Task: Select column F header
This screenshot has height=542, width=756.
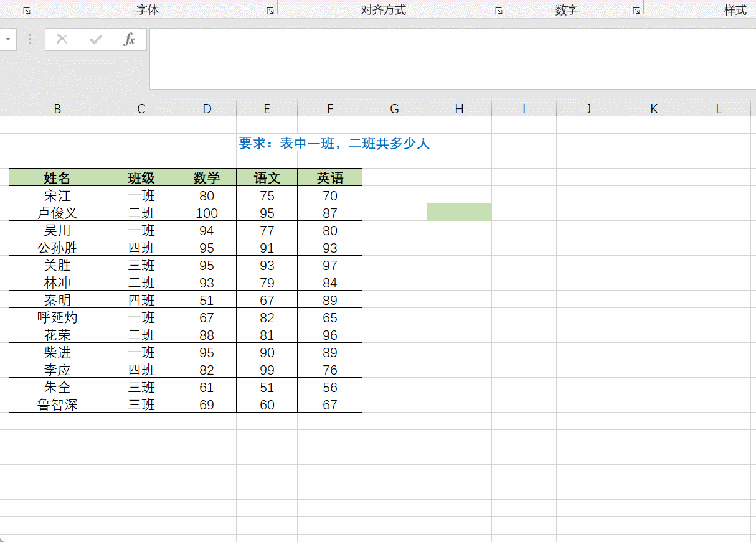Action: click(x=330, y=108)
